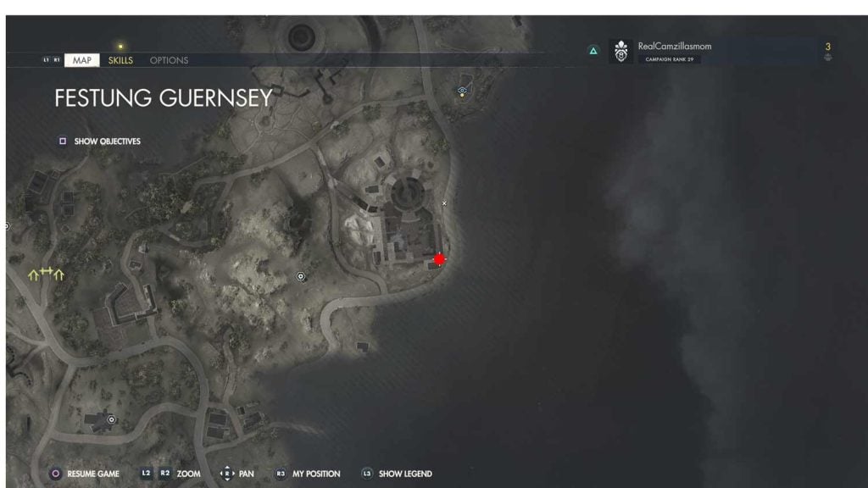Image resolution: width=868 pixels, height=488 pixels.
Task: Click the R1 shoulder button icon
Action: pos(57,60)
